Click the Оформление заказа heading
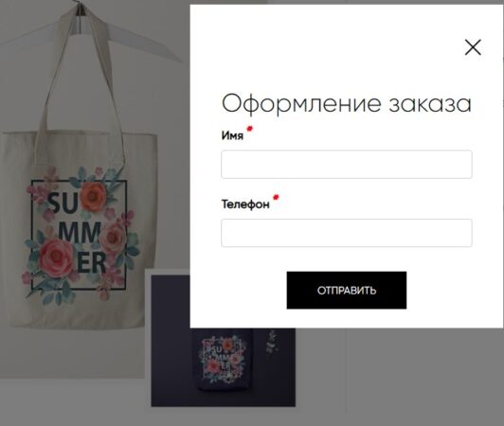The image size is (504, 426). click(347, 103)
